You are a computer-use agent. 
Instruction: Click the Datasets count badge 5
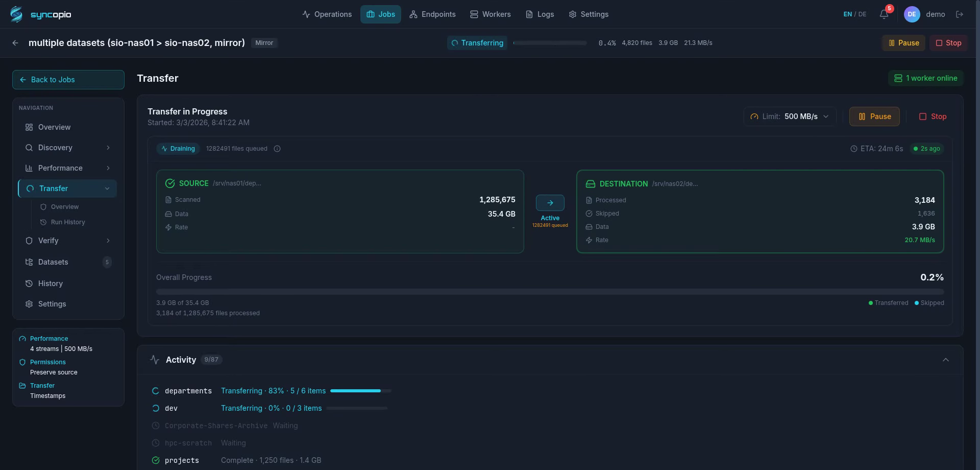tap(107, 262)
